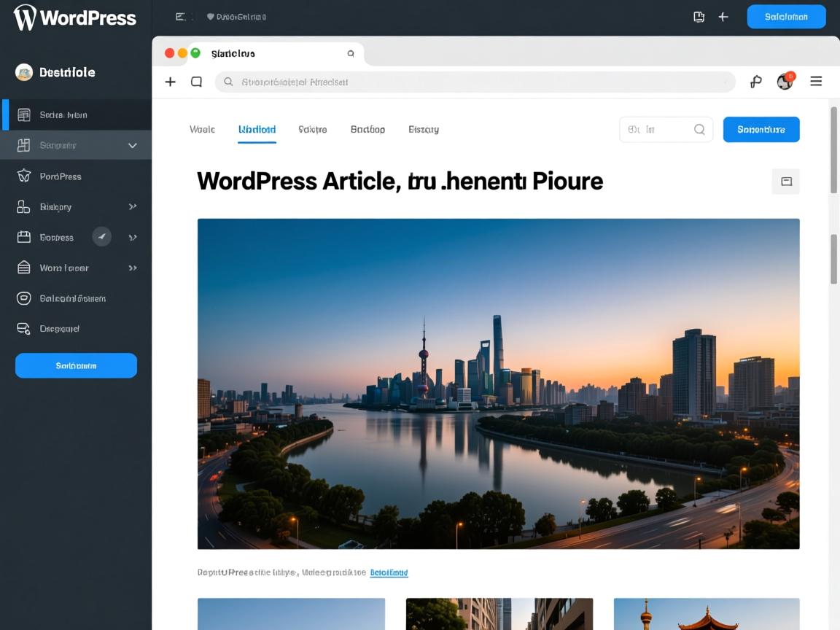Click the plus icon in dark top bar
The width and height of the screenshot is (840, 630).
(x=723, y=17)
